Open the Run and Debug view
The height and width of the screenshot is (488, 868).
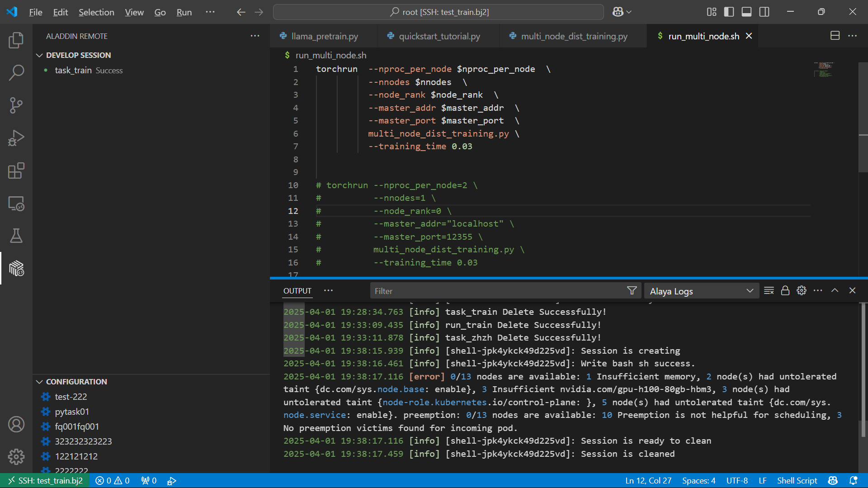[x=16, y=138]
